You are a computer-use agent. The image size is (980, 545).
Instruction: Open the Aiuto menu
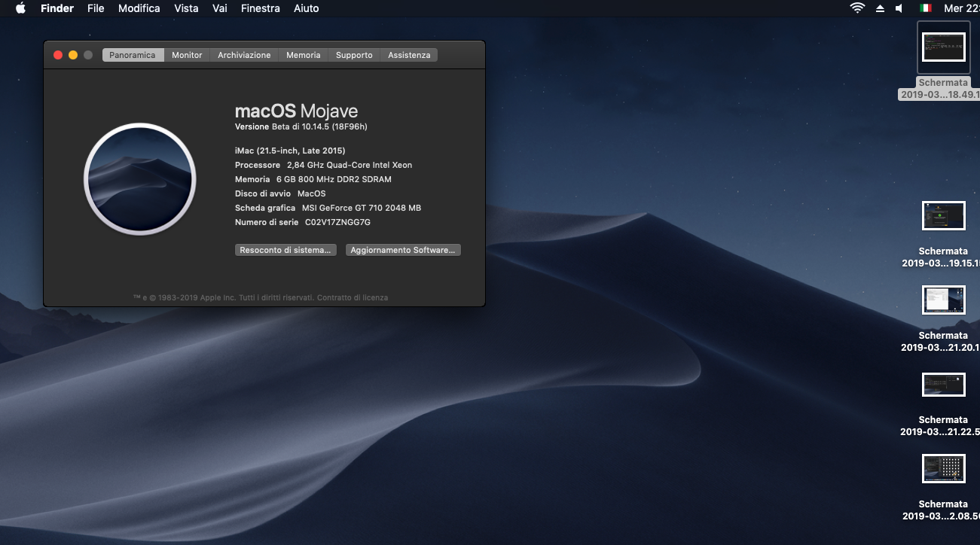pyautogui.click(x=306, y=8)
